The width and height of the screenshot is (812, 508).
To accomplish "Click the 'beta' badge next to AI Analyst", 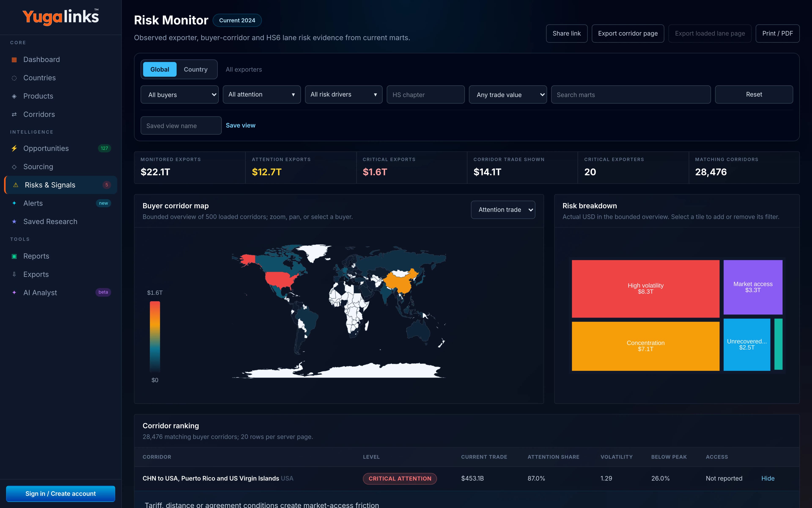I will [x=103, y=292].
